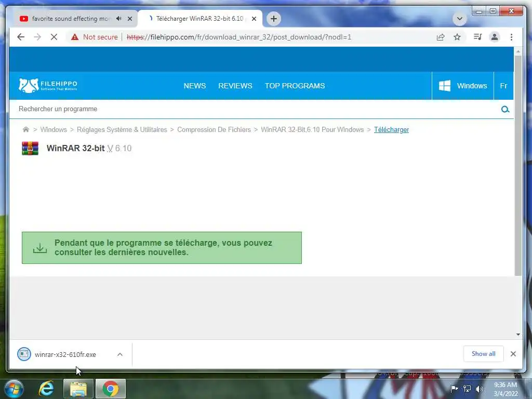The height and width of the screenshot is (399, 532).
Task: Expand the download item options chevron
Action: [x=120, y=354]
